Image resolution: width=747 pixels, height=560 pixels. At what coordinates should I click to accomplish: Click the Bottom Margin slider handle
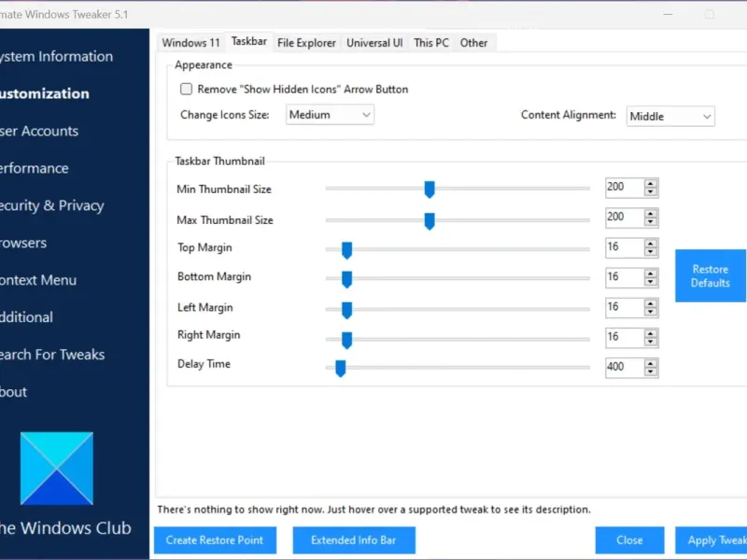coord(346,279)
